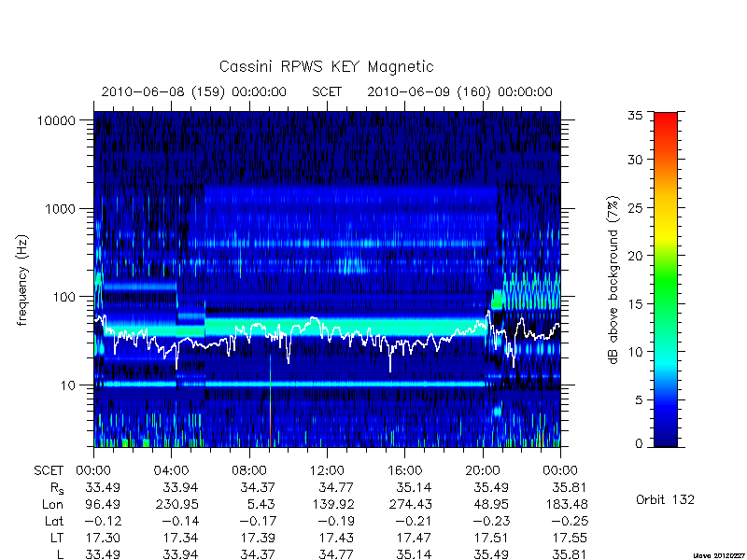Select the L row value 35.14

pos(414,554)
